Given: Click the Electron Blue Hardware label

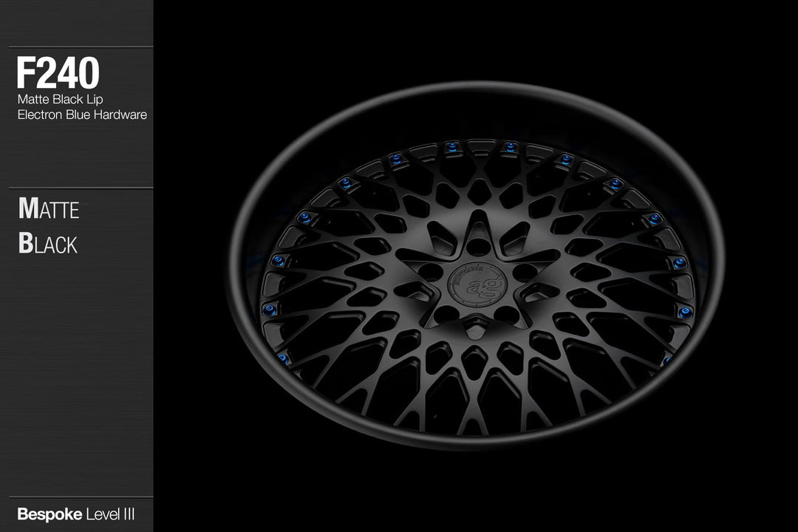Looking at the screenshot, I should 82,115.
